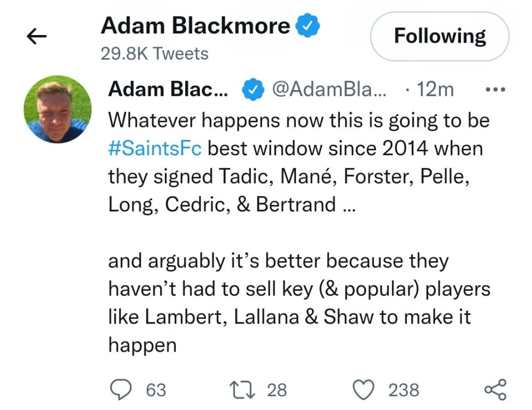The height and width of the screenshot is (410, 532).
Task: Click the 'Adam Blackmore' header title
Action: point(196,26)
